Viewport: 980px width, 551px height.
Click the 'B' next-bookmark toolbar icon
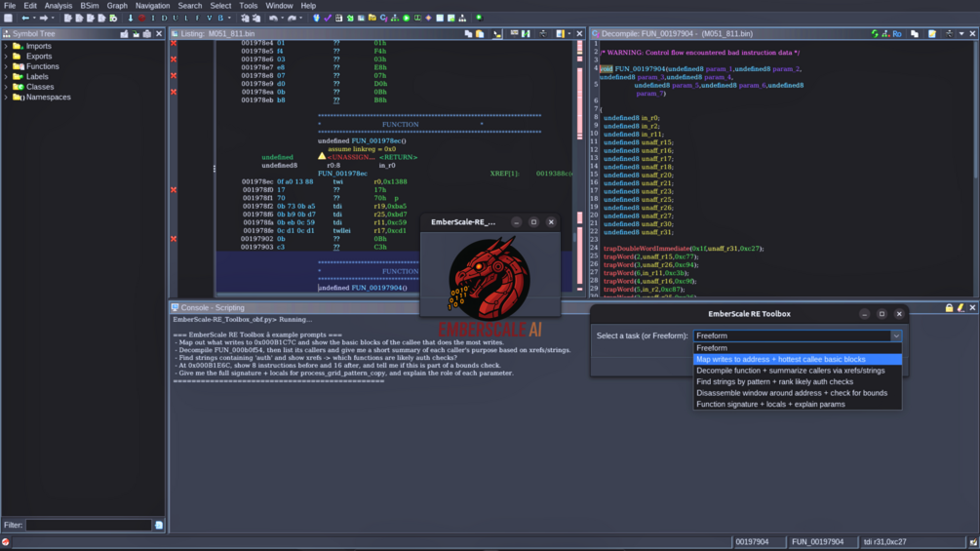220,19
